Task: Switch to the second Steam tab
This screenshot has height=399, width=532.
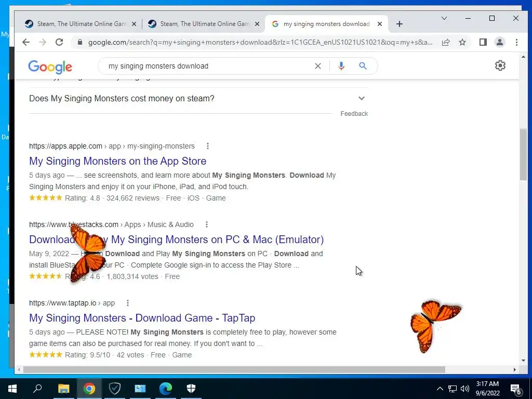Action: (204, 24)
